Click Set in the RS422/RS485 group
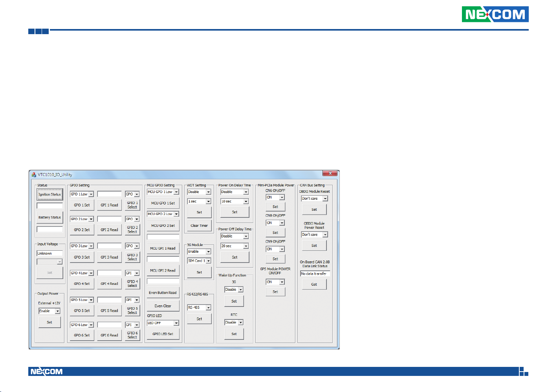The width and height of the screenshot is (557, 392). (199, 319)
